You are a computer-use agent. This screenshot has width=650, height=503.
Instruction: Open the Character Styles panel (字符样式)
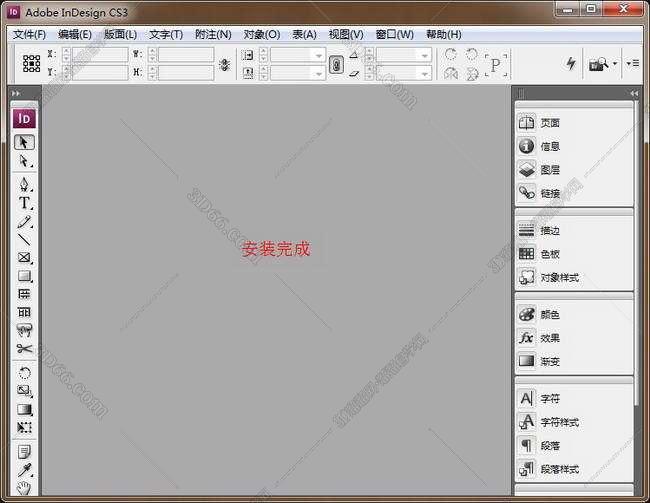[548, 422]
